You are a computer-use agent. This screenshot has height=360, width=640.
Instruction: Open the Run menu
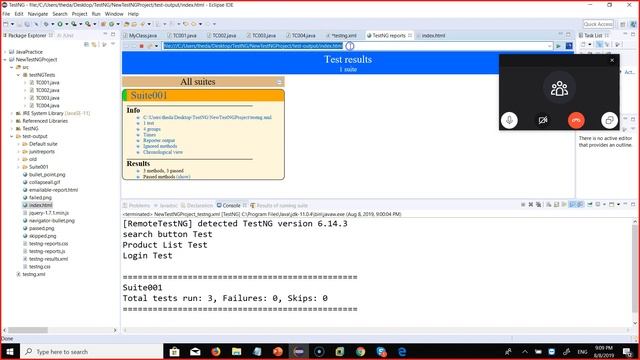pos(96,14)
